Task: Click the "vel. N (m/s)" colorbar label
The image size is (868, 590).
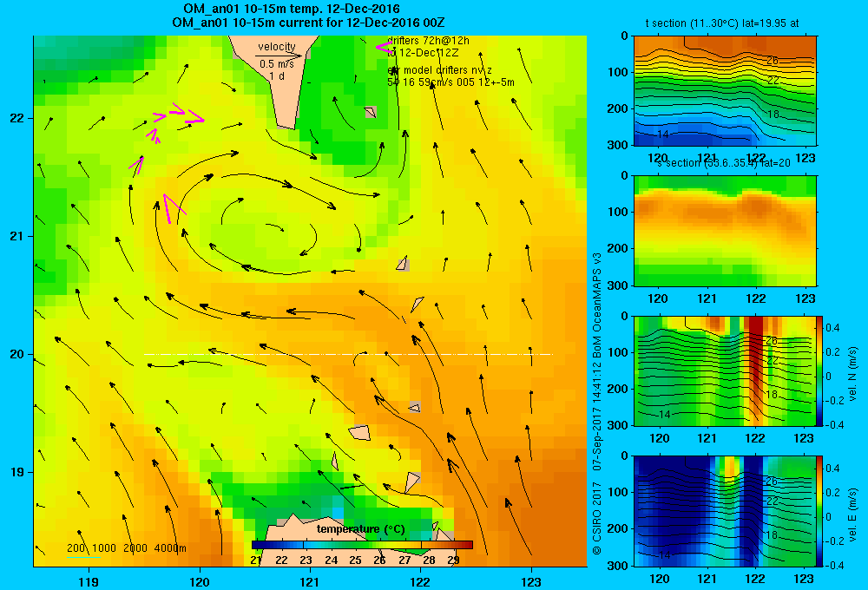Action: (x=853, y=374)
